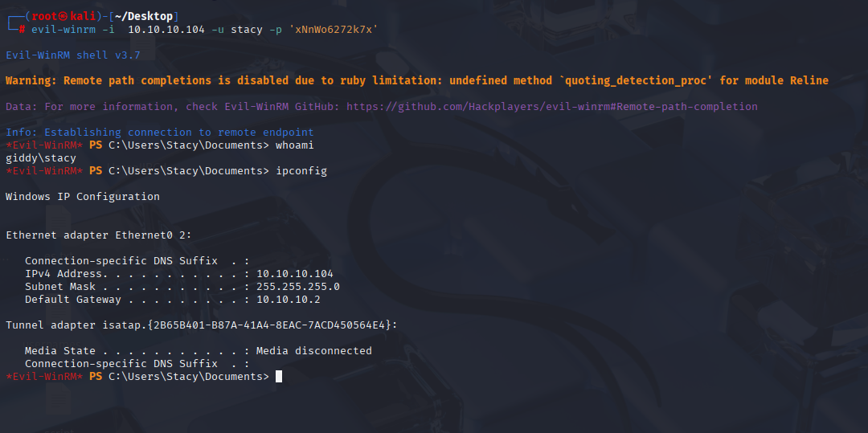The width and height of the screenshot is (868, 433).
Task: Click the last red *Evil-WinRM* prompt label
Action: click(x=44, y=377)
